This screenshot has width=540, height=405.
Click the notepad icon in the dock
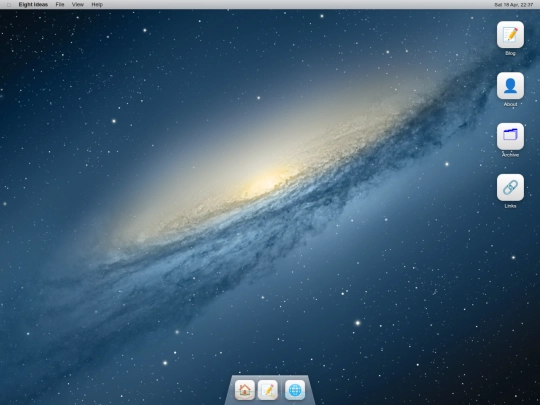[268, 390]
